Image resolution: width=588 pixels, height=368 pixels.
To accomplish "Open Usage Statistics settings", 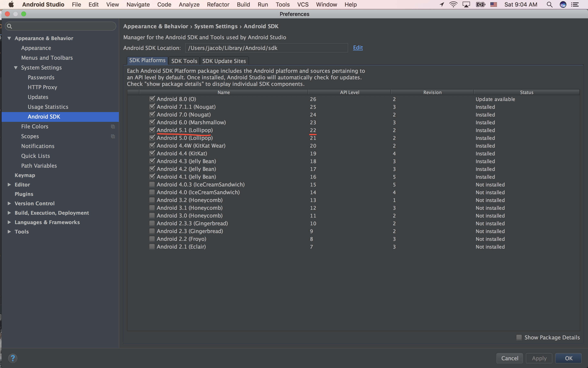I will coord(48,107).
